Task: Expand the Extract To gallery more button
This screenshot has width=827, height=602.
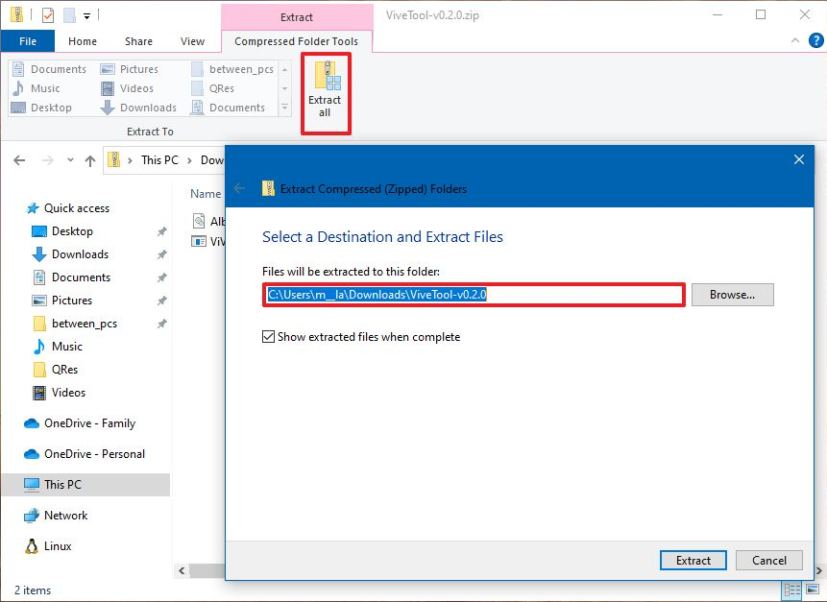Action: coord(285,108)
